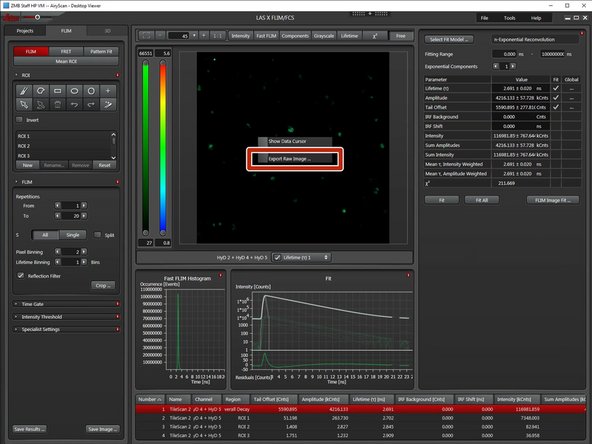Click red info icon on Fast FLIM Histogram
592x444 pixels.
[x=220, y=275]
